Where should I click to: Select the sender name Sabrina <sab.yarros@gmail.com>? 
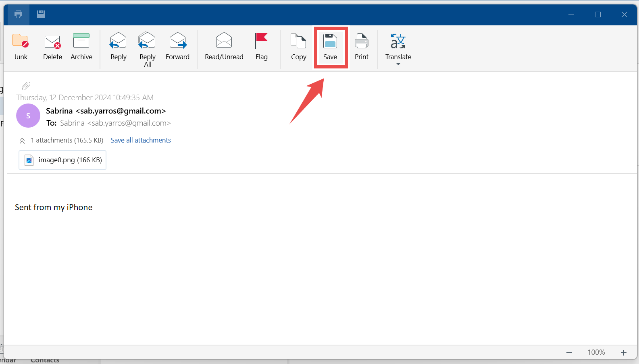click(x=106, y=111)
